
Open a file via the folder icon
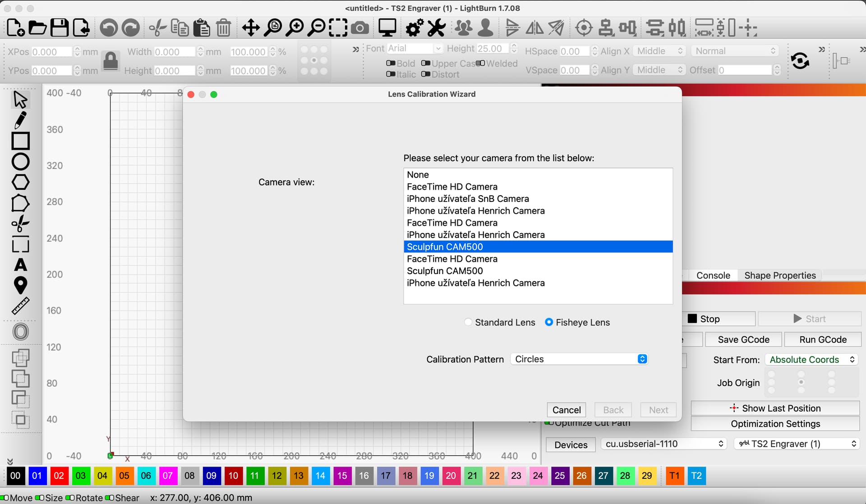click(37, 28)
